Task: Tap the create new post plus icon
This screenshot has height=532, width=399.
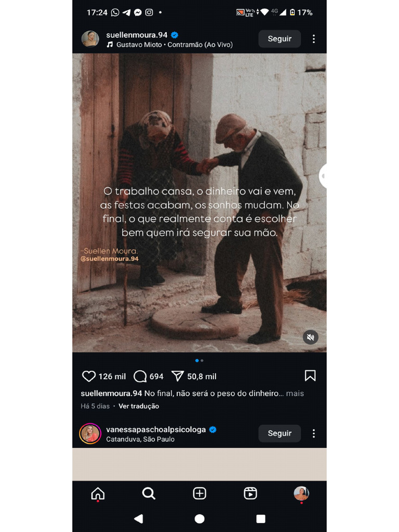Action: pyautogui.click(x=199, y=494)
